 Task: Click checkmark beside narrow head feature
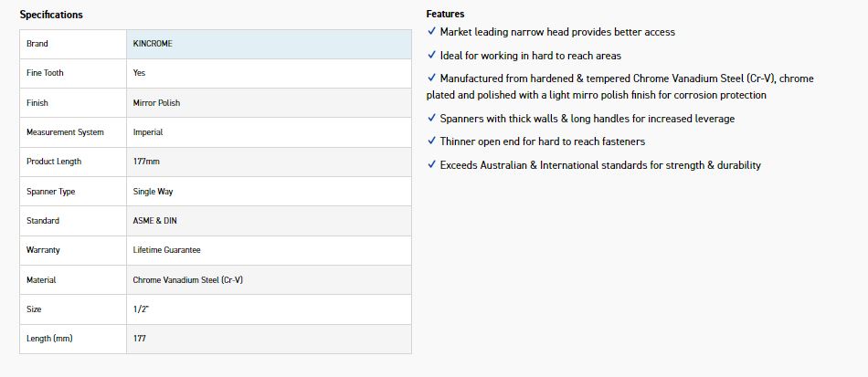[x=431, y=32]
